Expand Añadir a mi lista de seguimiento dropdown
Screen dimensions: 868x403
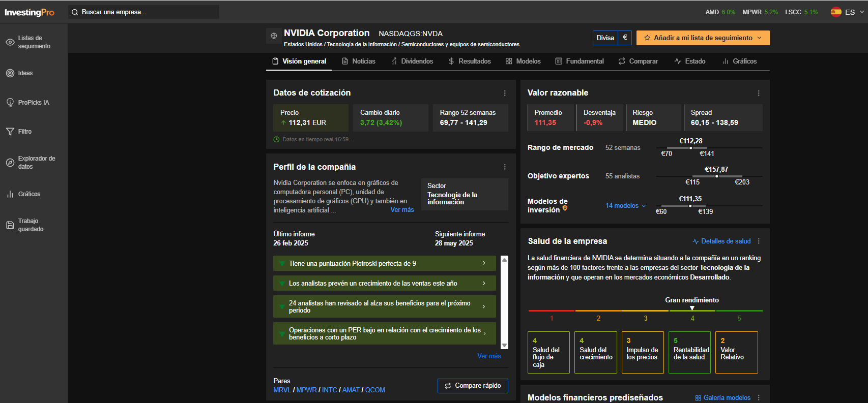coord(703,38)
